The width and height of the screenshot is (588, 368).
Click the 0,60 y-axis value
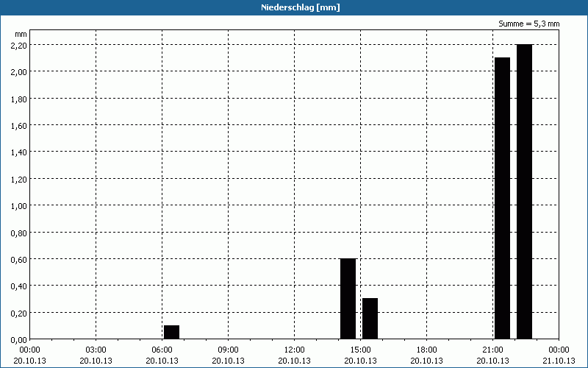(19, 260)
